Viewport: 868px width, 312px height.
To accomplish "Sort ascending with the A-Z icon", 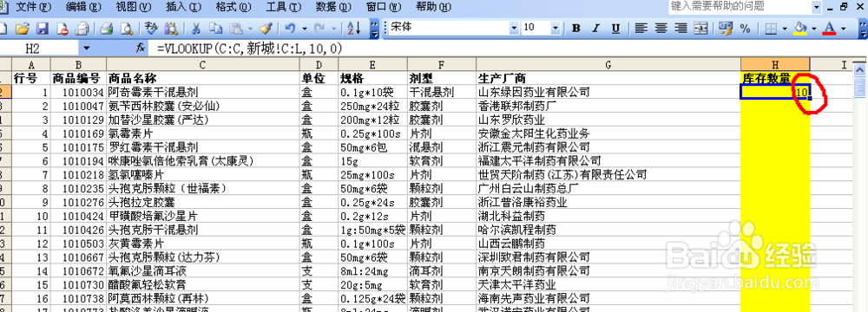I will 353,29.
